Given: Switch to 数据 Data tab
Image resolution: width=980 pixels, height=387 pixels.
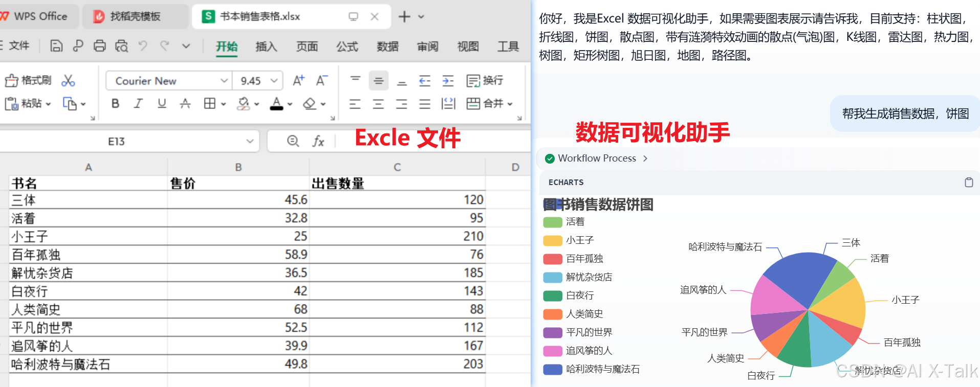Looking at the screenshot, I should (x=387, y=47).
